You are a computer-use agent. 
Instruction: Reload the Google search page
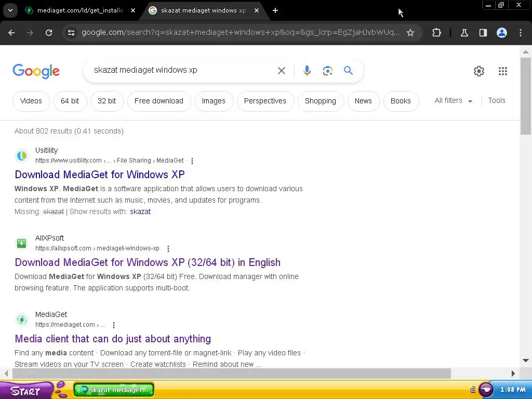[x=49, y=33]
